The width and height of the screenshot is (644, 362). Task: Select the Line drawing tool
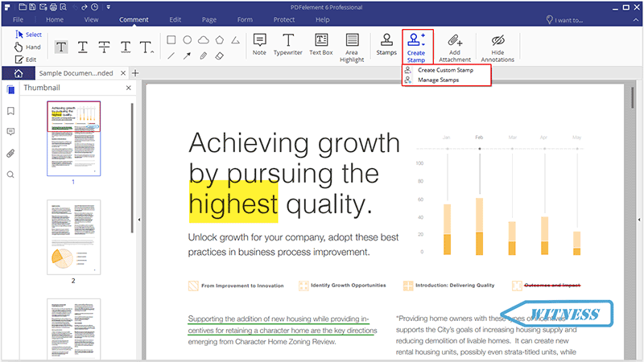[x=171, y=56]
